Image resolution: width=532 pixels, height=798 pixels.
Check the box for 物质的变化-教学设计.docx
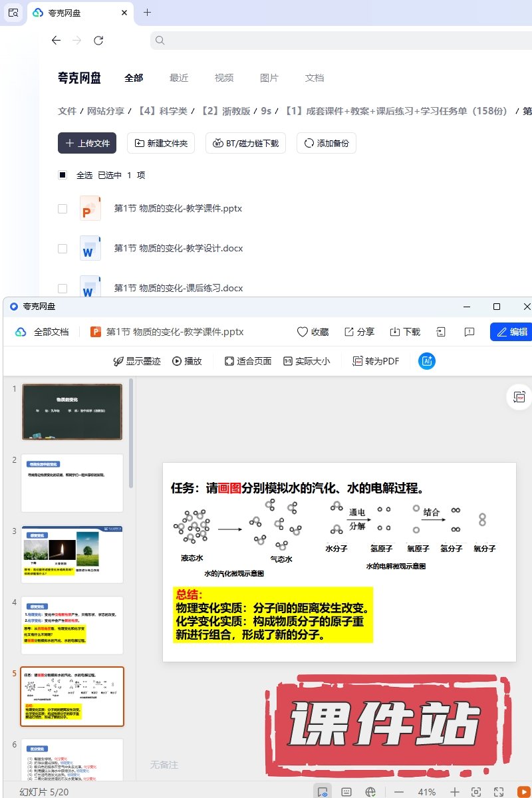point(63,249)
